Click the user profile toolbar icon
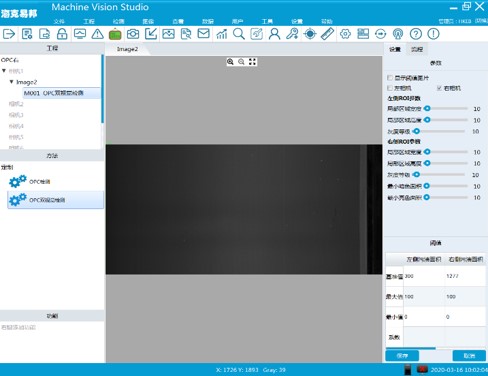 coord(274,34)
